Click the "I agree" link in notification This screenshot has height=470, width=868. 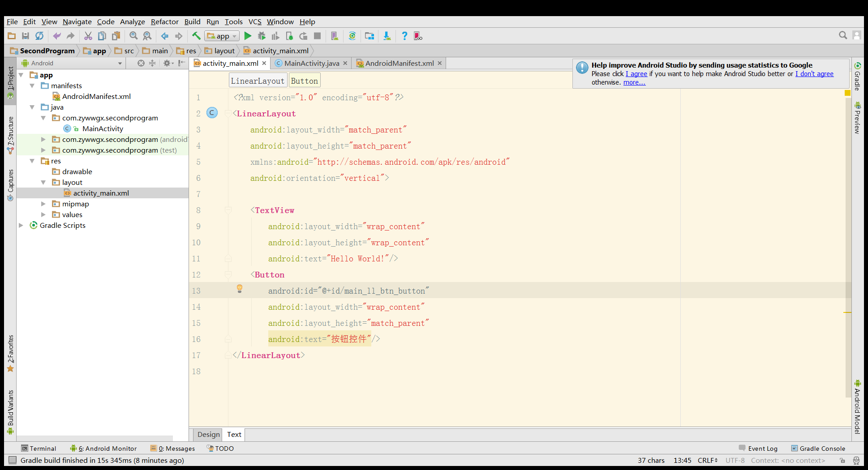[x=636, y=74]
